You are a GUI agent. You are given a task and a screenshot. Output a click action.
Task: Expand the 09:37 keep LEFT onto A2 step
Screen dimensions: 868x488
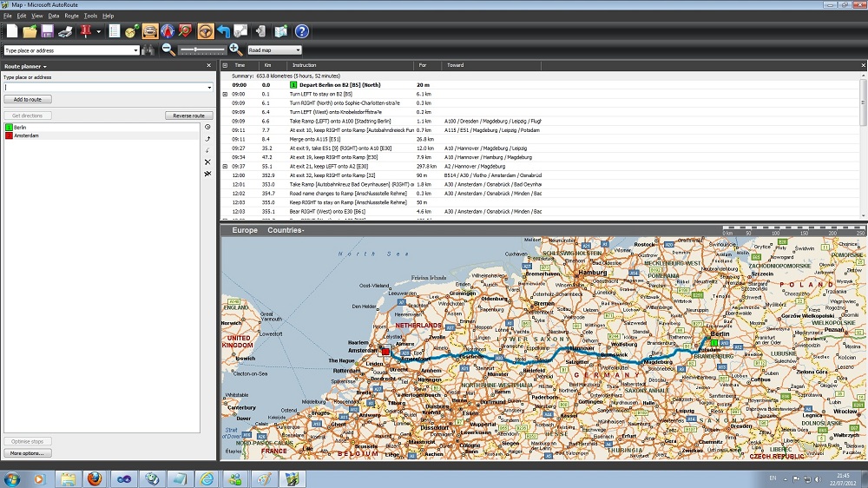click(x=226, y=166)
